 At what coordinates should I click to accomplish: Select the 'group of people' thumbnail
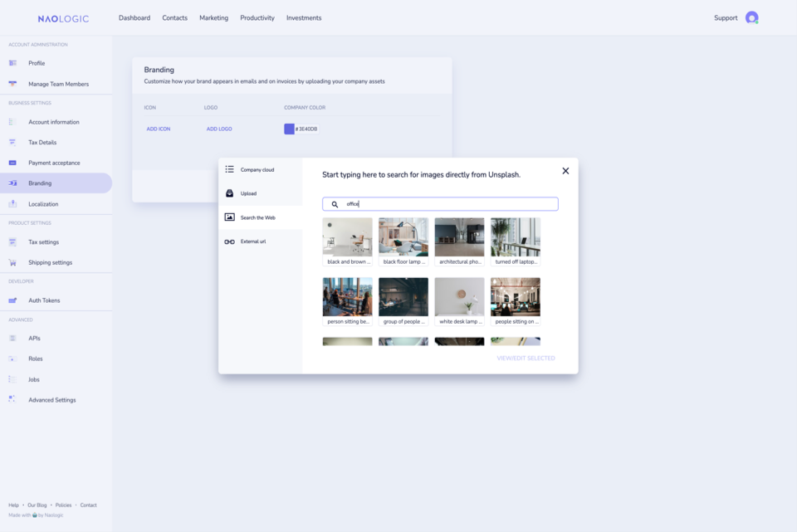tap(403, 302)
